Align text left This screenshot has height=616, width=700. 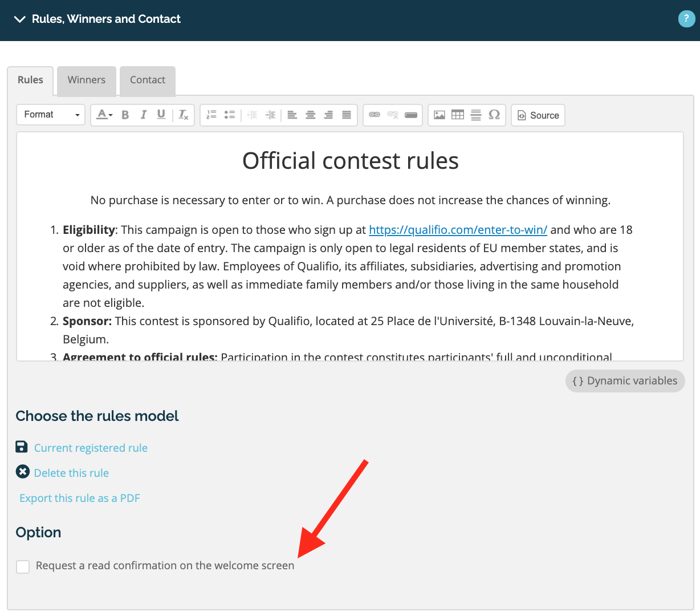(x=292, y=115)
